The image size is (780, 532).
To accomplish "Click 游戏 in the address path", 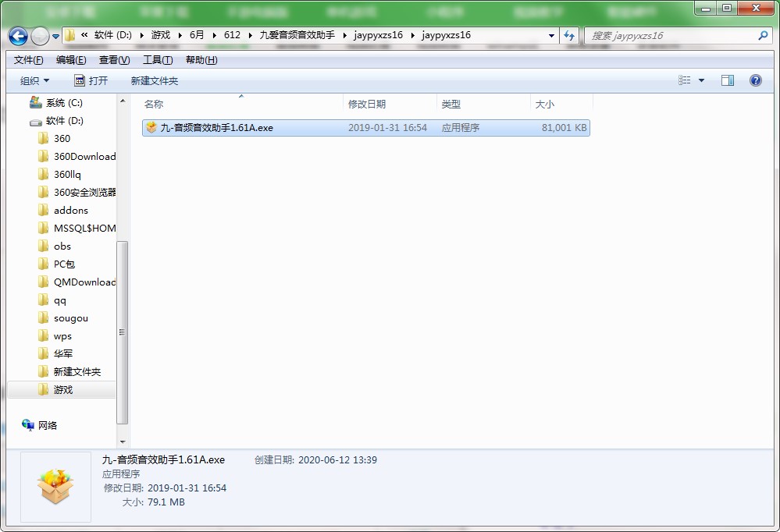I will 161,35.
